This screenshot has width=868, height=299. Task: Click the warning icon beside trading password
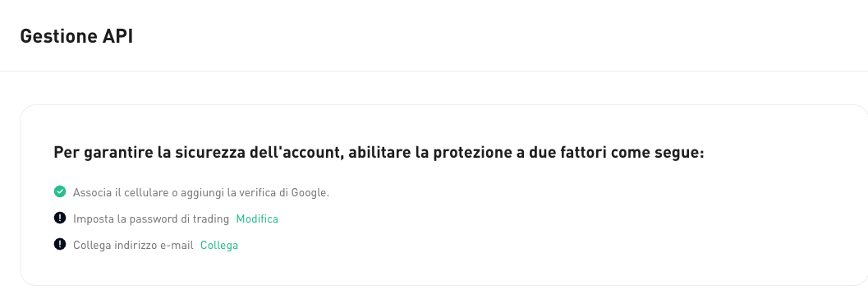pos(60,218)
